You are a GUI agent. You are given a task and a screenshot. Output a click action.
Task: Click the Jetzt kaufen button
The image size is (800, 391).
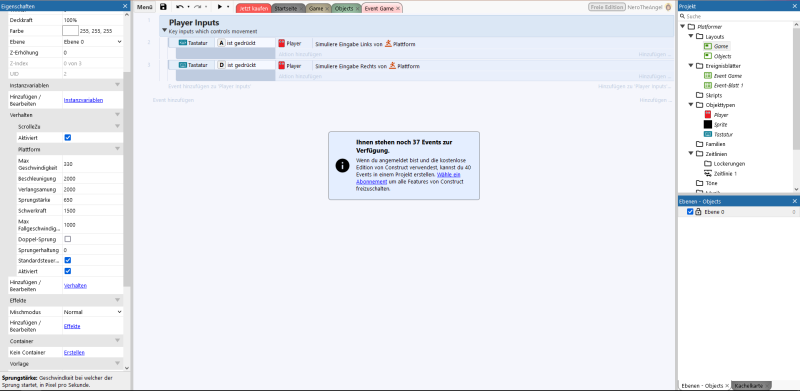point(253,9)
